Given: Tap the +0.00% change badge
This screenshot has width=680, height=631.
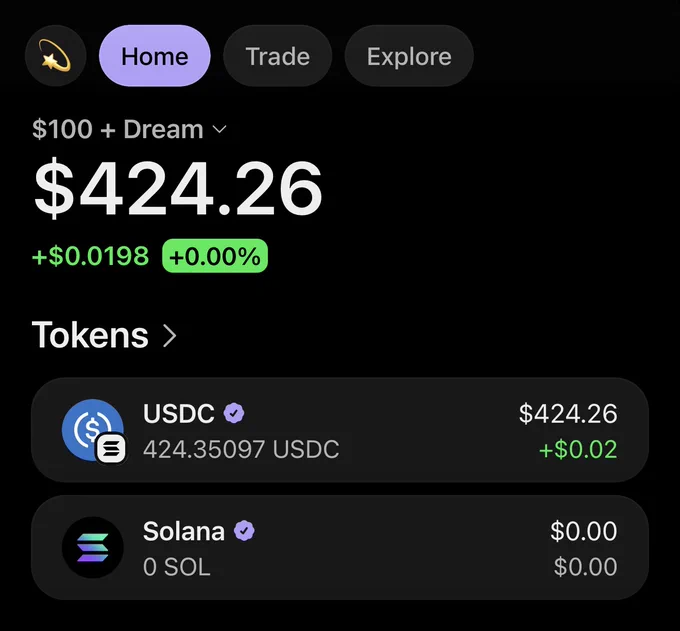Looking at the screenshot, I should pyautogui.click(x=215, y=256).
